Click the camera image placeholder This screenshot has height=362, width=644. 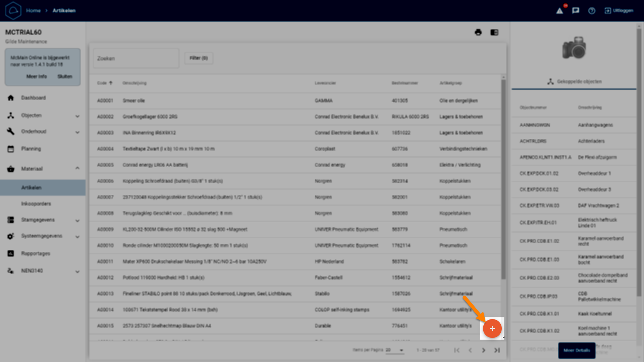point(574,48)
